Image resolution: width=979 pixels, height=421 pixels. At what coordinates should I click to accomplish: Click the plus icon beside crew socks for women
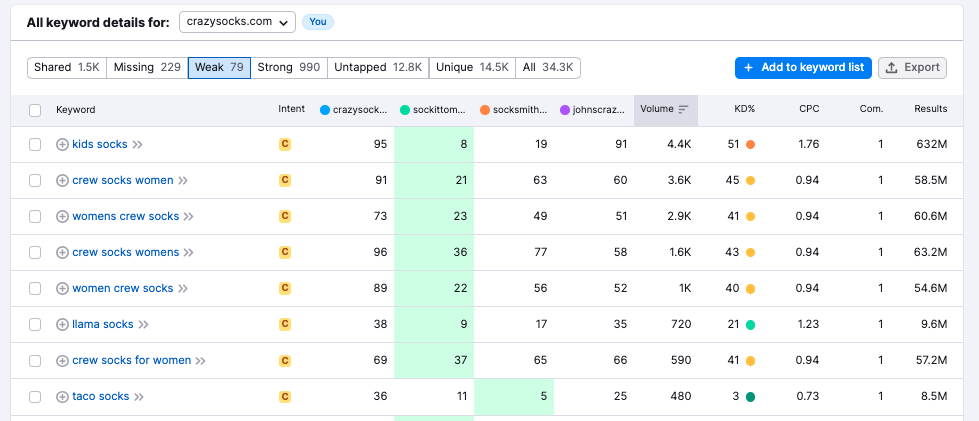[62, 360]
